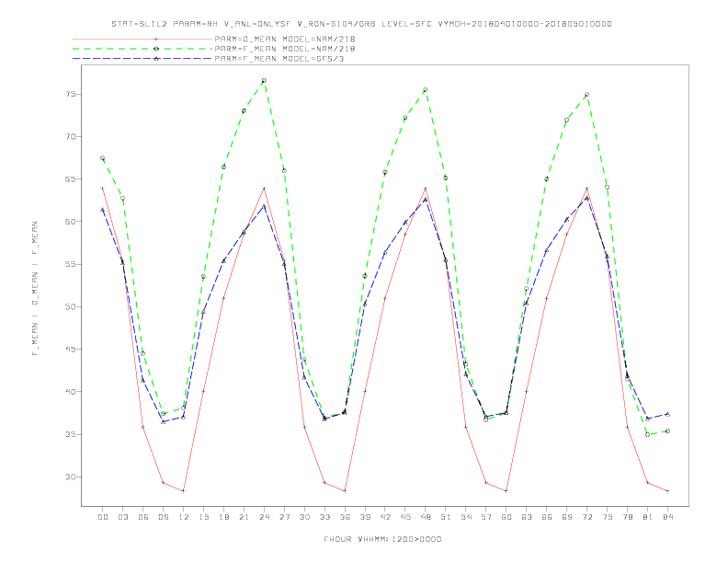Click x-axis tick label 51
728x563 pixels.
click(446, 517)
